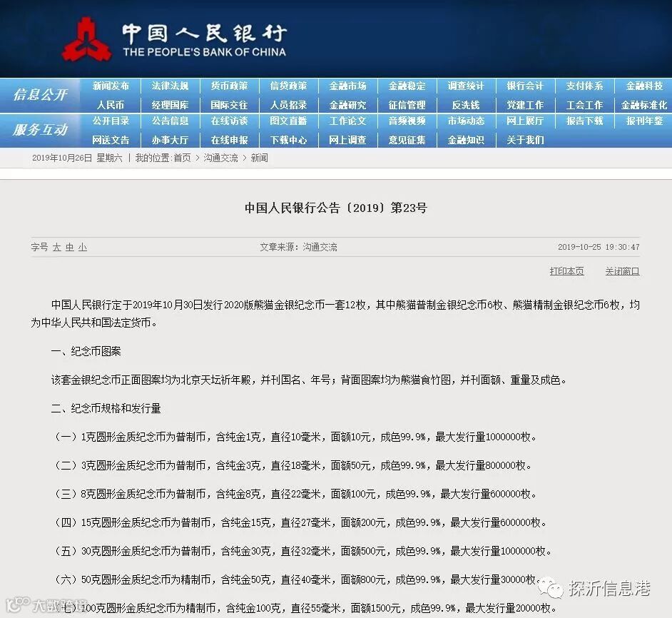The image size is (672, 618).
Task: Select 市场动态 in service menu
Action: (x=466, y=121)
